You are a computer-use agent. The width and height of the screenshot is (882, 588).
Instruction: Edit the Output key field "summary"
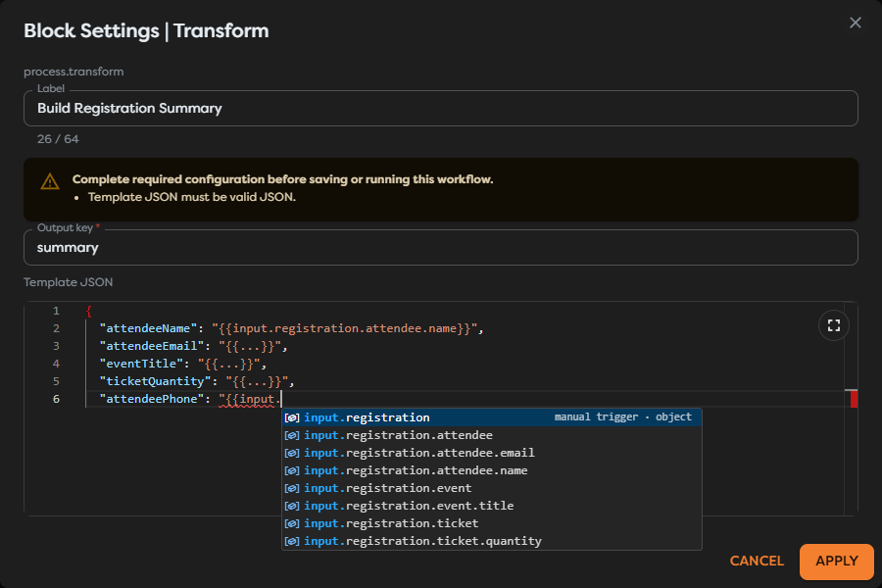click(x=440, y=248)
